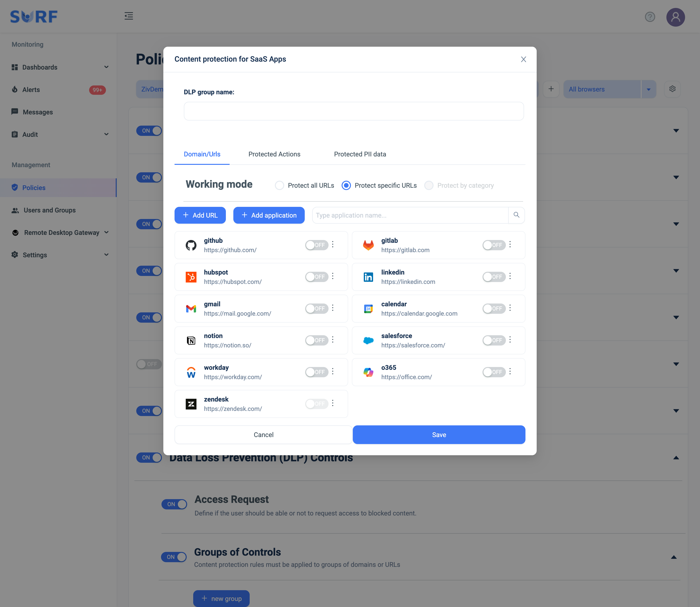Click the gitlab fox logo
This screenshot has width=700, height=607.
368,245
